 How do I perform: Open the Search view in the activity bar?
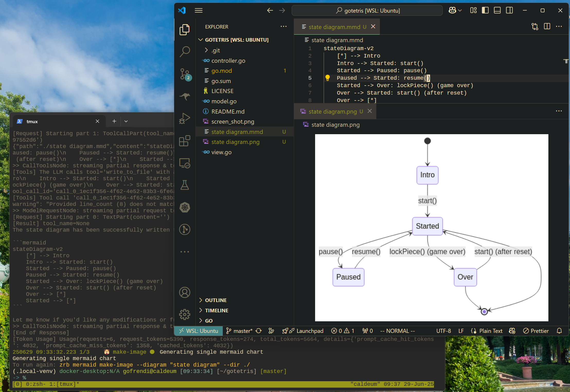click(x=185, y=51)
